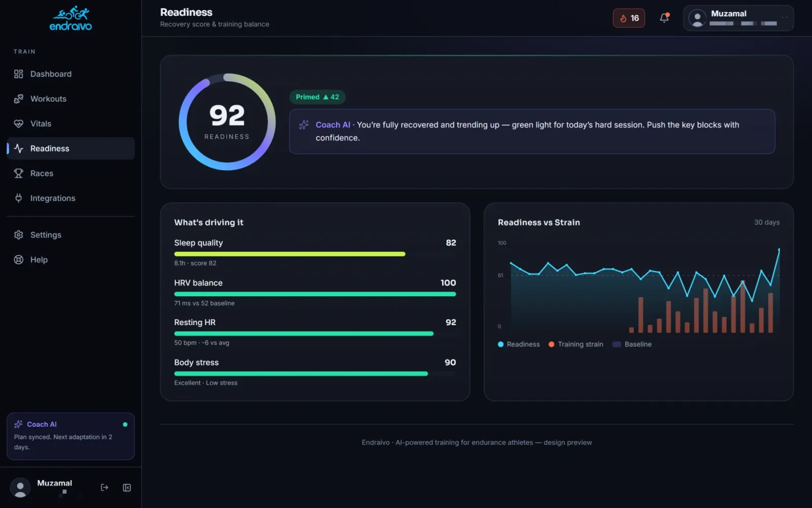This screenshot has height=508, width=812.
Task: Click the bottom-left Muzamal profile avatar
Action: point(20,488)
